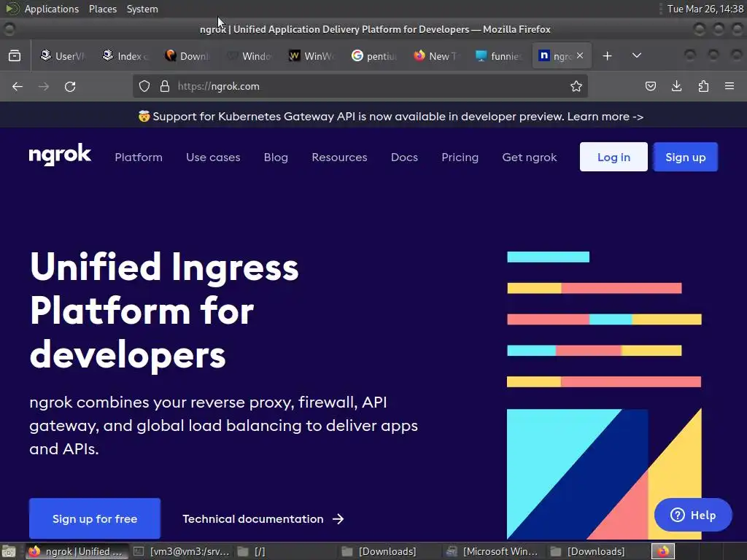The height and width of the screenshot is (560, 747).
Task: Open the Applications menu
Action: (52, 9)
